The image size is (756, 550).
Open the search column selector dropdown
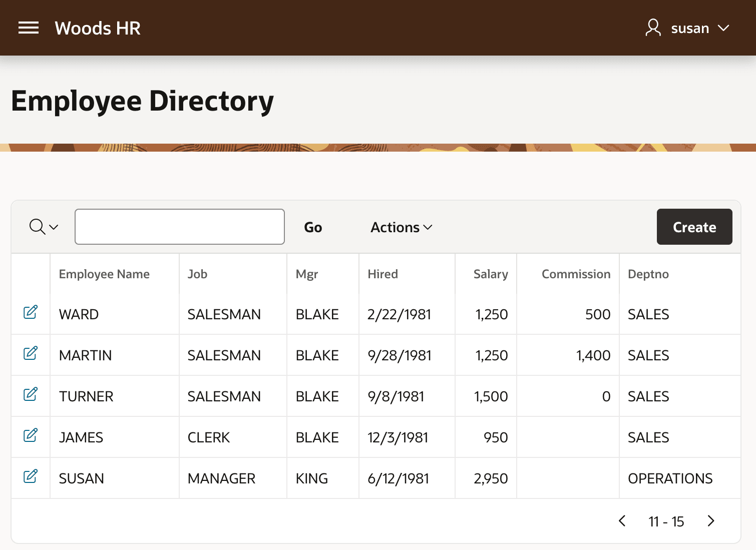44,227
